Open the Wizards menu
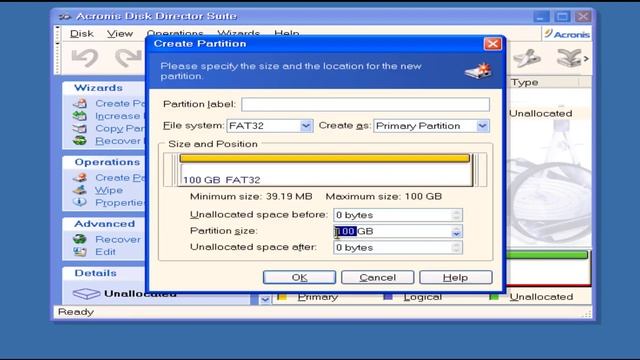Viewport: 640px width, 360px height. click(x=238, y=33)
